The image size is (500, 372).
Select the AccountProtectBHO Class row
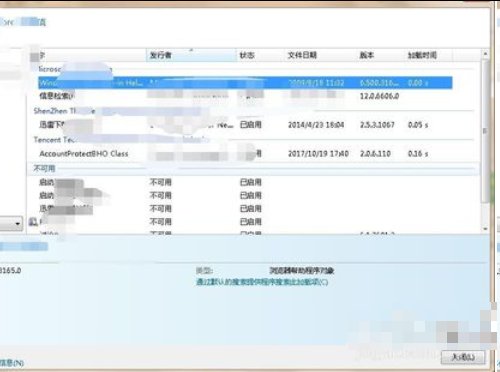click(245, 154)
